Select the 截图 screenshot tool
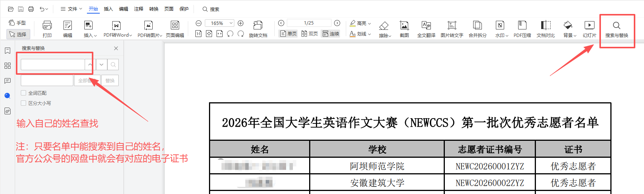This screenshot has height=194, width=644. (x=404, y=29)
